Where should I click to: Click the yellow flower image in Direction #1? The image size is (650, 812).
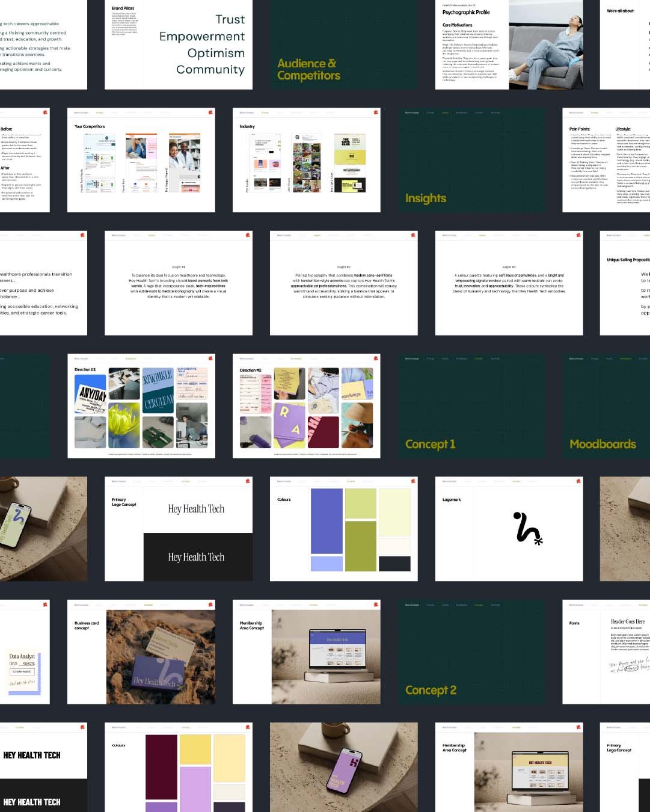(125, 425)
